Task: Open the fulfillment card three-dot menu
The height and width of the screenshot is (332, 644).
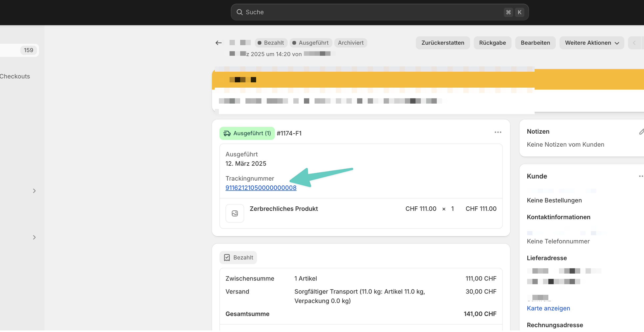Action: click(498, 132)
